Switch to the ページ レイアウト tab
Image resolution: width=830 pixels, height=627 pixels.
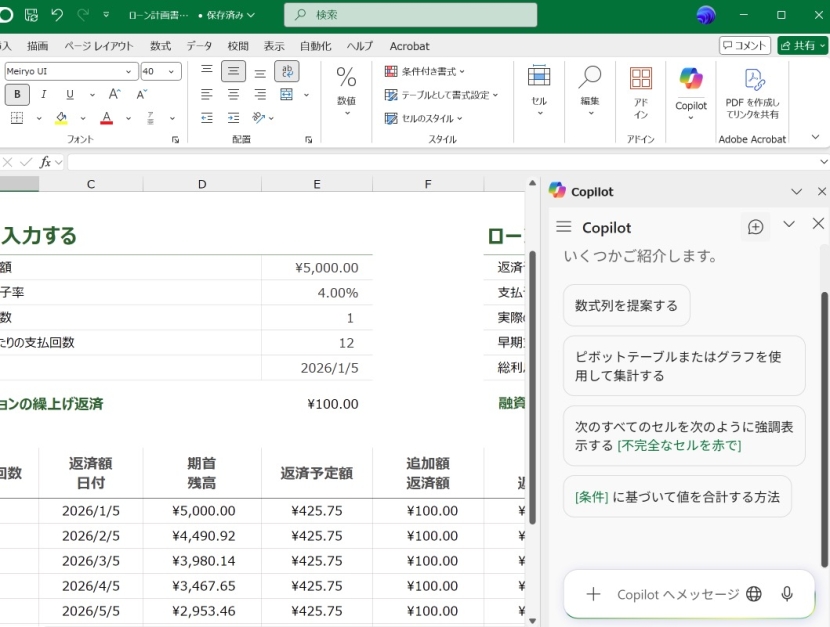pos(99,46)
